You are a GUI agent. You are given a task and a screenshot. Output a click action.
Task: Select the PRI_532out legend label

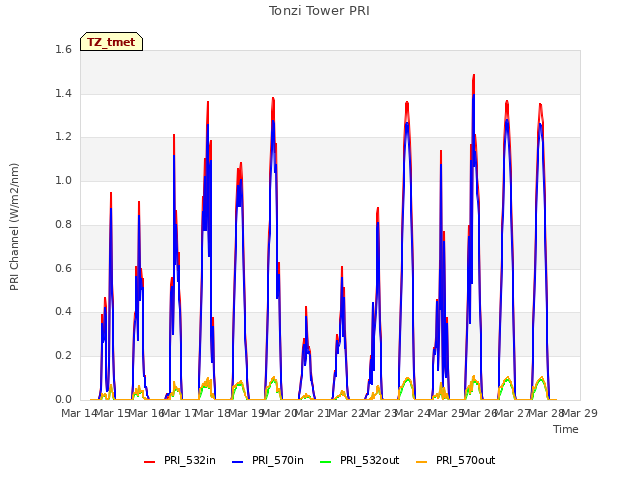pos(369,461)
